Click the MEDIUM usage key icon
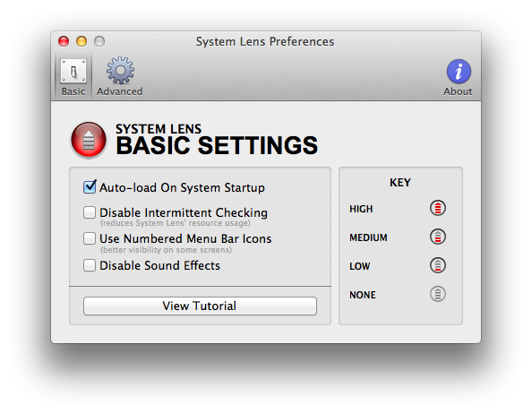Screen dimensions: 532x414 pos(438,237)
